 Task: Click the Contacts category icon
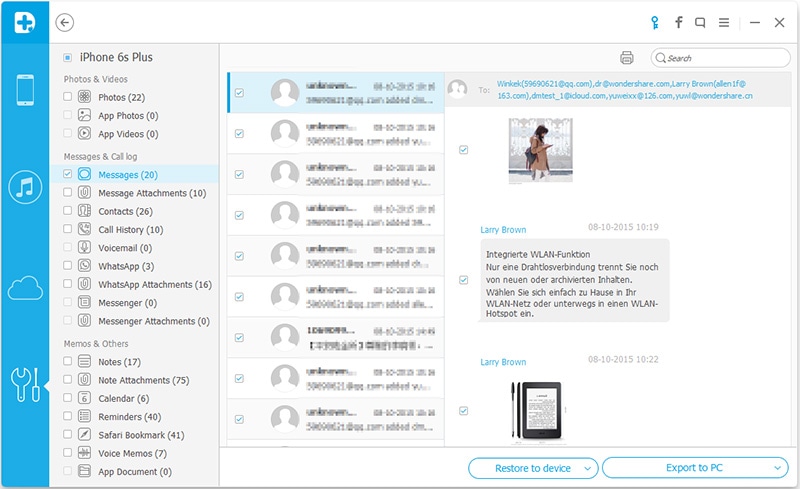84,211
